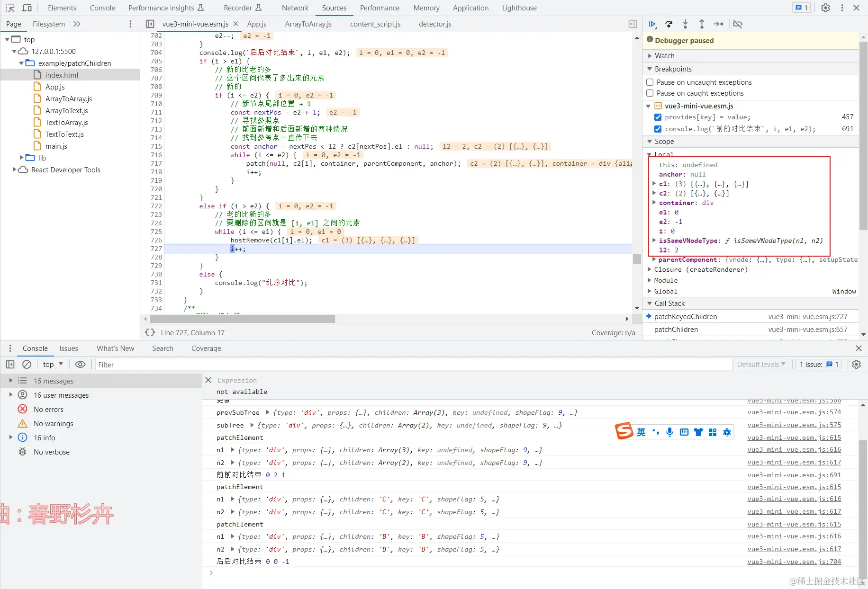
Task: Remove the live expression
Action: (208, 380)
